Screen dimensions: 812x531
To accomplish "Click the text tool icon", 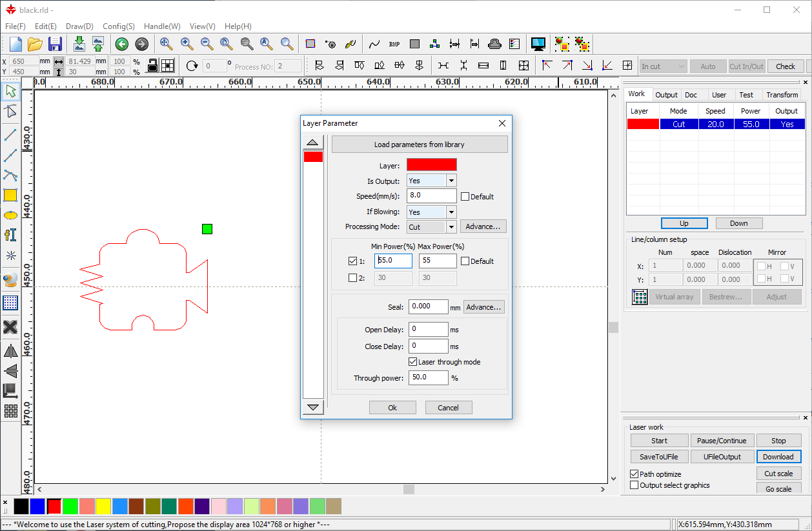I will coord(10,235).
